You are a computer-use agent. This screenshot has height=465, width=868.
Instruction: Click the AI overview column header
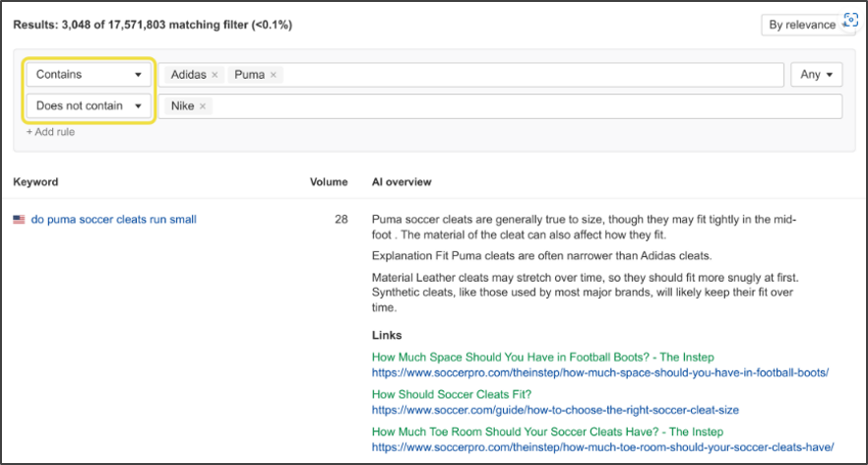[402, 182]
